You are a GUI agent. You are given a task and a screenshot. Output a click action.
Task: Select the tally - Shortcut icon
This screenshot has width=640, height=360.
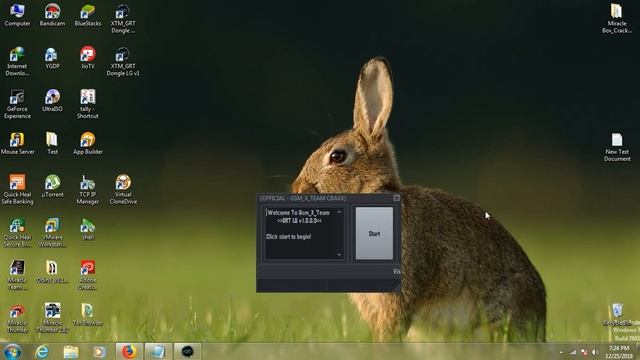coord(87,104)
